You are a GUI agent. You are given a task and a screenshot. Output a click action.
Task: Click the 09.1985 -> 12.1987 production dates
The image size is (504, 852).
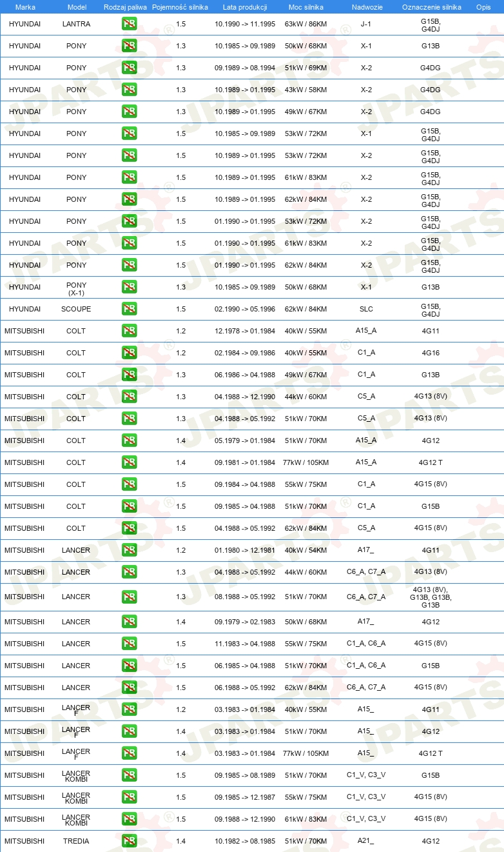[x=245, y=797]
